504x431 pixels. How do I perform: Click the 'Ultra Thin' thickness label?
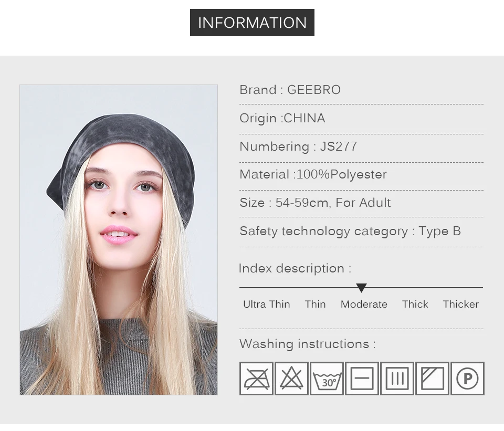267,304
